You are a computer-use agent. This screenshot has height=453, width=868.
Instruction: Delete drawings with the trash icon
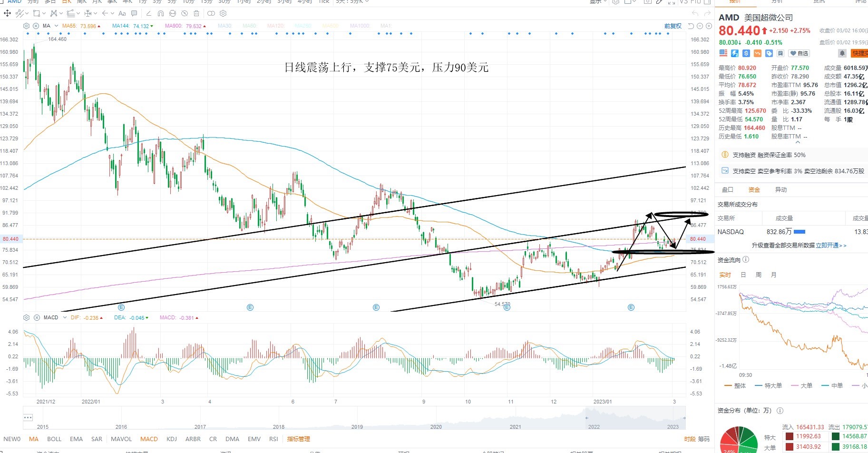pyautogui.click(x=196, y=13)
